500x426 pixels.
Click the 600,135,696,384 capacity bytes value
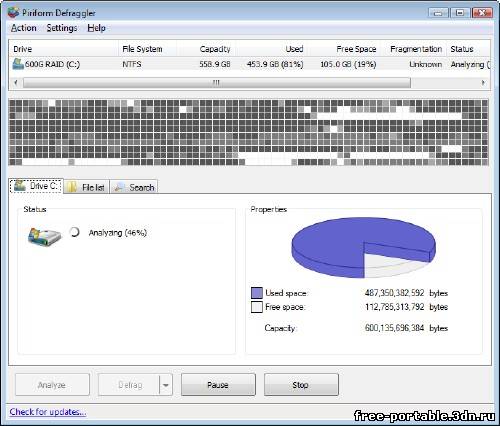click(x=394, y=328)
